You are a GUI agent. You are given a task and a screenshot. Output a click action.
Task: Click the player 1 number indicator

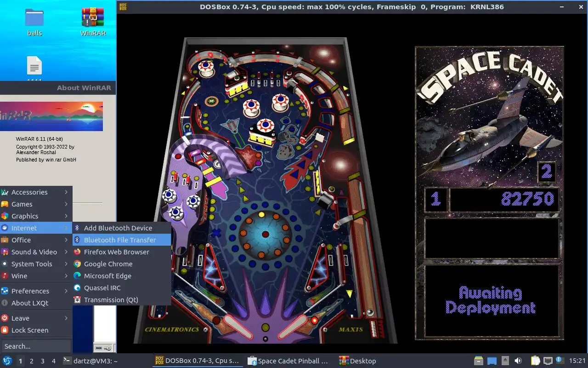435,200
